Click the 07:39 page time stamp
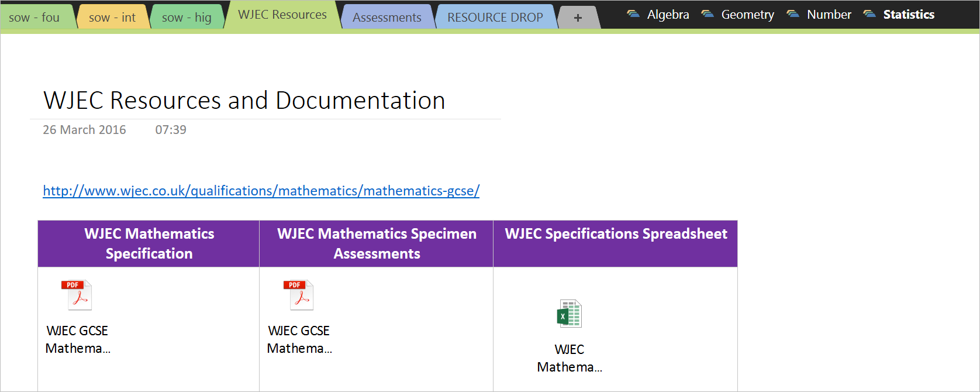The width and height of the screenshot is (980, 392). pyautogui.click(x=171, y=130)
